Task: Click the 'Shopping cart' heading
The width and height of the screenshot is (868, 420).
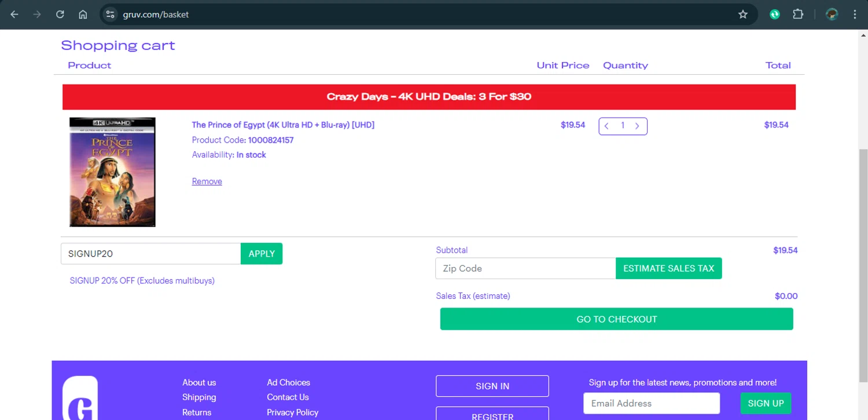Action: tap(118, 45)
